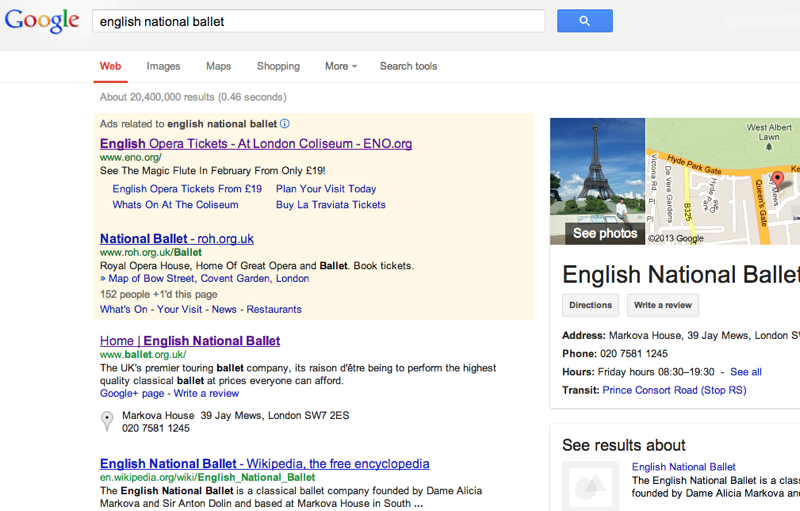Click the English National Ballet panel heading
Image resolution: width=800 pixels, height=511 pixels.
(681, 274)
